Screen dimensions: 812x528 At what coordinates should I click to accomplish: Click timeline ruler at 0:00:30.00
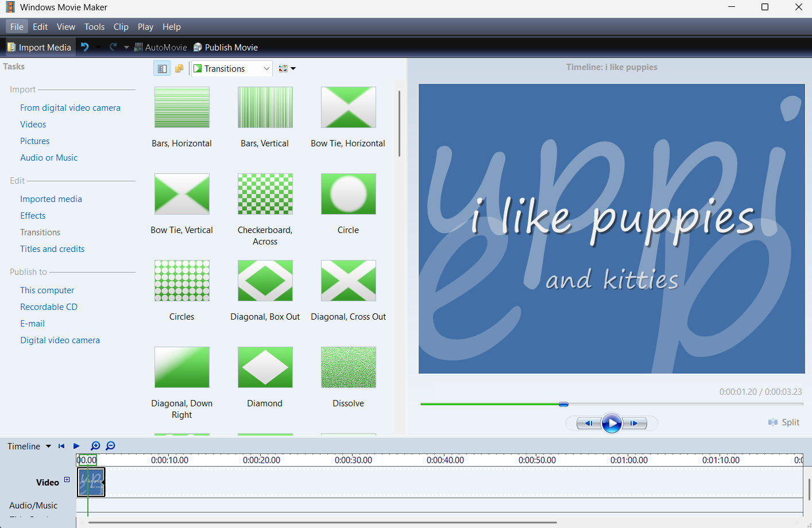point(353,460)
